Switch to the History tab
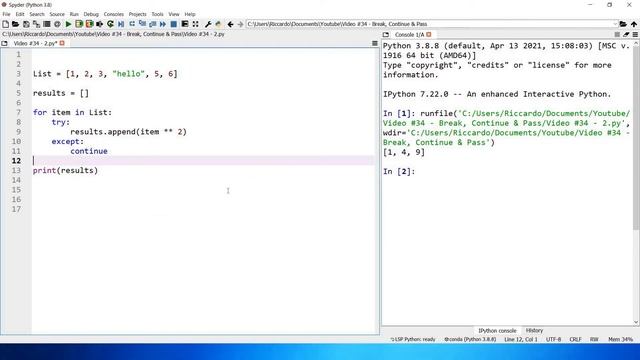 click(534, 331)
